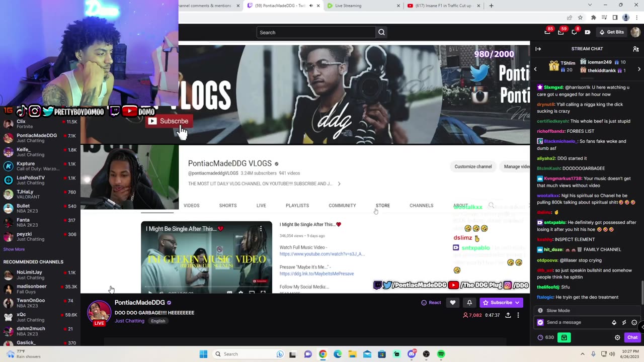Click the Windows taskbar Search box
This screenshot has height=362, width=644.
(x=248, y=354)
